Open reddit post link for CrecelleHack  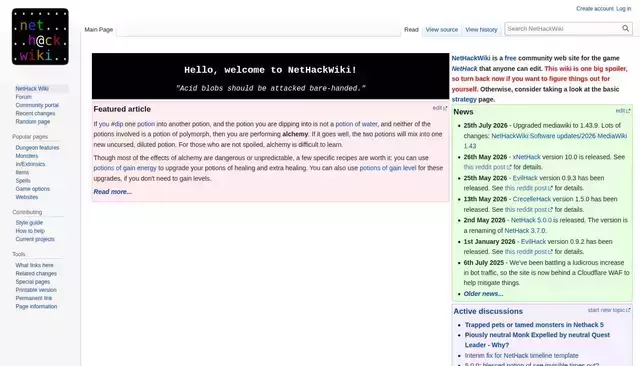click(529, 209)
